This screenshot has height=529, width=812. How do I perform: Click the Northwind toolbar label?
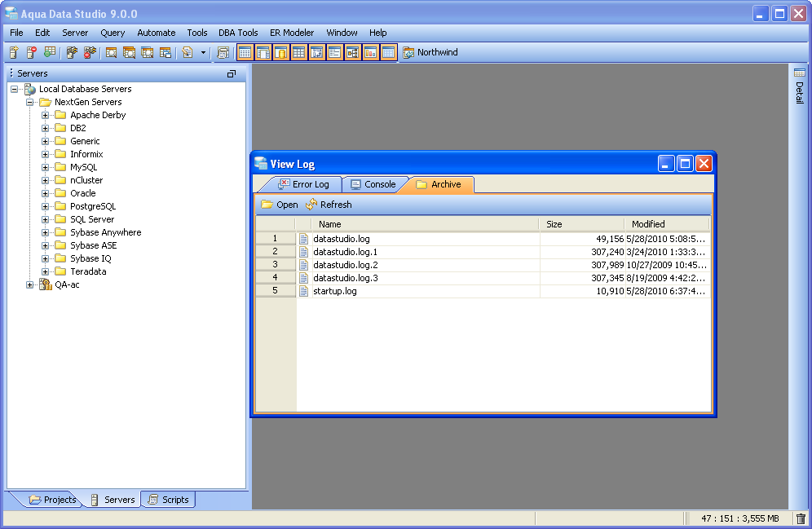(438, 52)
